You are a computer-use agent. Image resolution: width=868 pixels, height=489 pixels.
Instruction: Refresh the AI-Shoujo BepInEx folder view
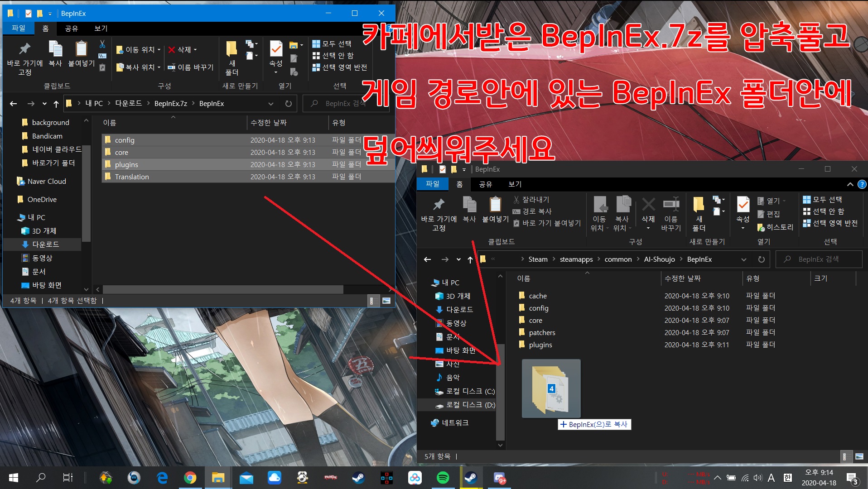(x=762, y=259)
